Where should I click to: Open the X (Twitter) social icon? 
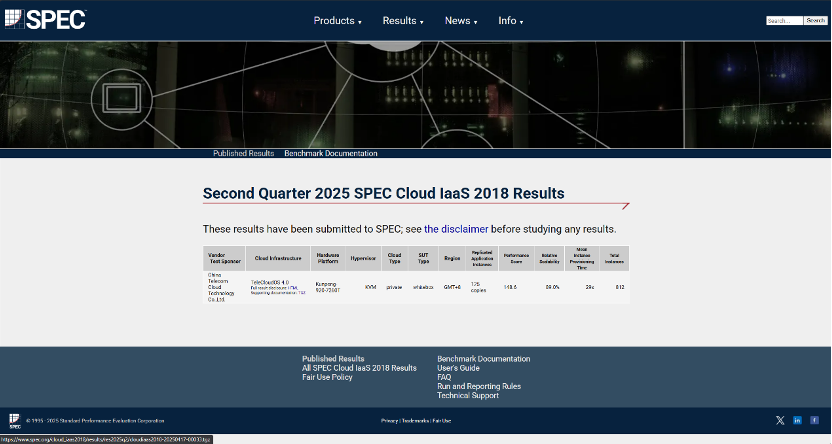[780, 420]
